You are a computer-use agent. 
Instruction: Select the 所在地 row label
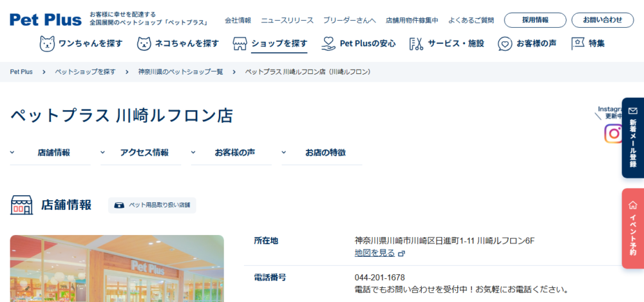pyautogui.click(x=266, y=241)
